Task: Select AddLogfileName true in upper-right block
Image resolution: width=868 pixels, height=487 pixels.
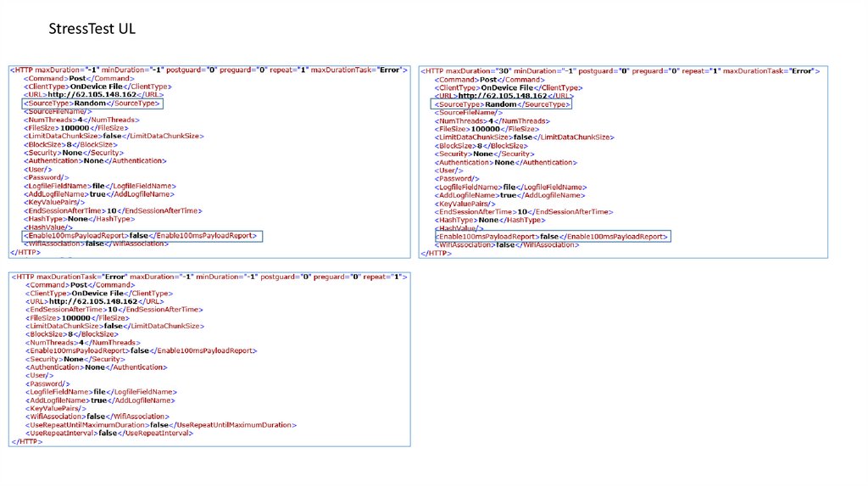Action: (509, 196)
